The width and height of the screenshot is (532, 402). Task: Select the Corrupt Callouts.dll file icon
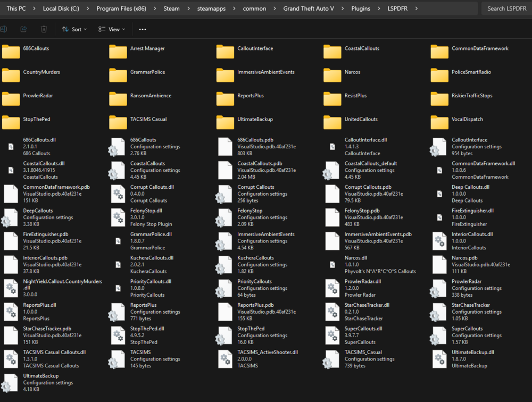point(118,194)
